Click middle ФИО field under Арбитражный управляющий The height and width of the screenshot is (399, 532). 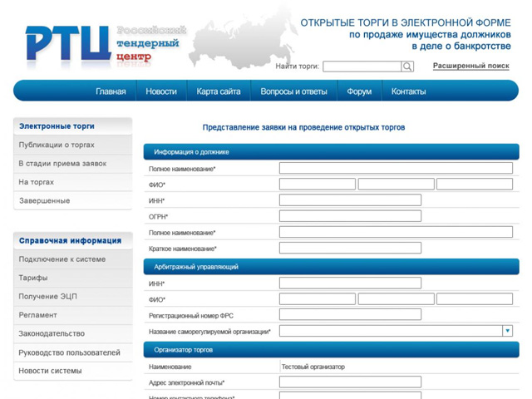pos(396,299)
